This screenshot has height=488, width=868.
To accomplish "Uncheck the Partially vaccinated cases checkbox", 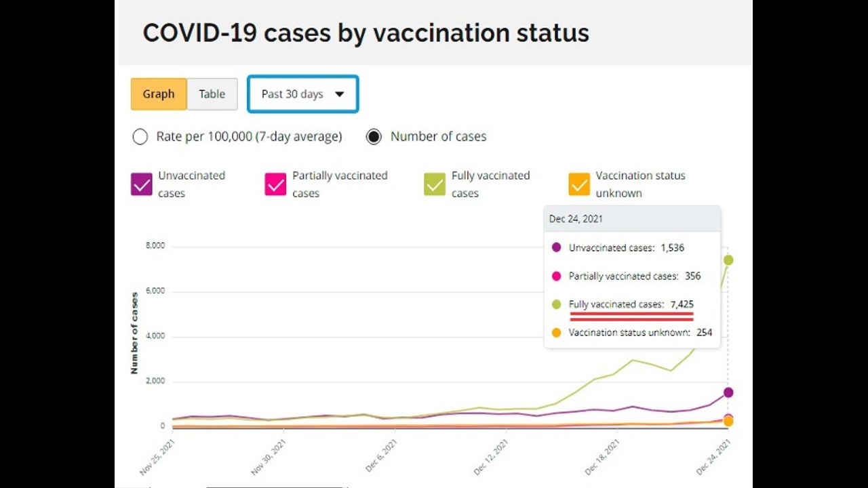I will 275,184.
